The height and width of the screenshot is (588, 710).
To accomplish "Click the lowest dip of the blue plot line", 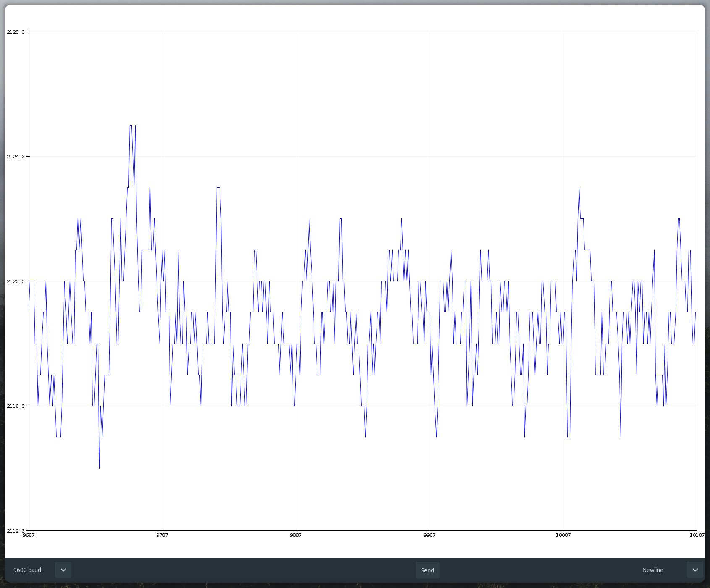I will click(99, 467).
